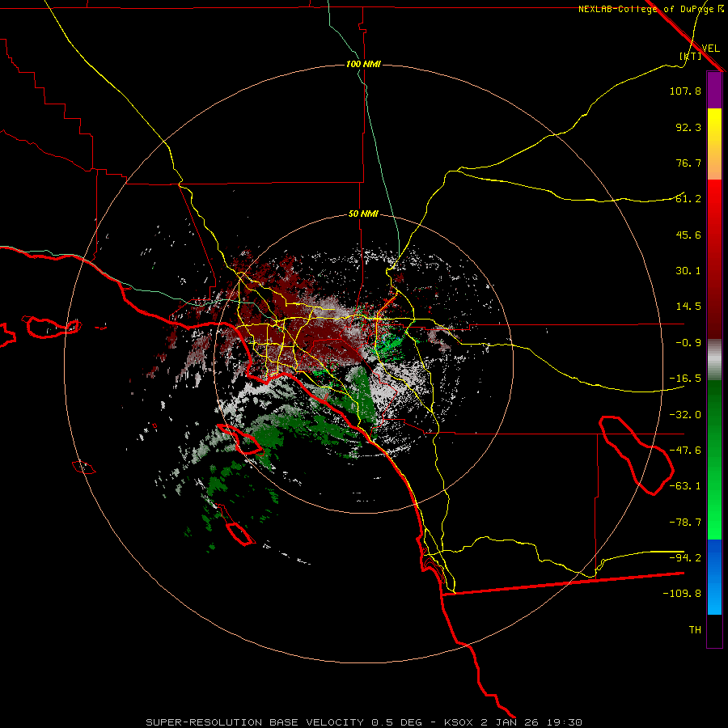
Task: Click the purple segment of the color bar
Action: [714, 90]
